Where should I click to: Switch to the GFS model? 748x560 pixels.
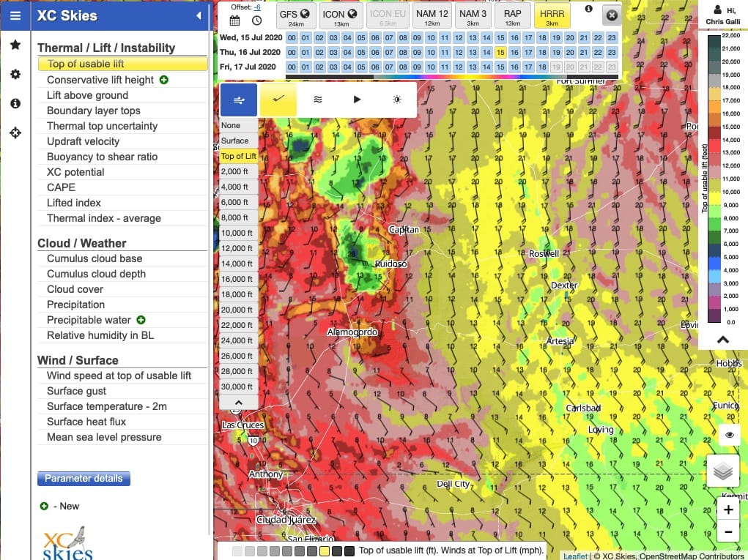[296, 16]
